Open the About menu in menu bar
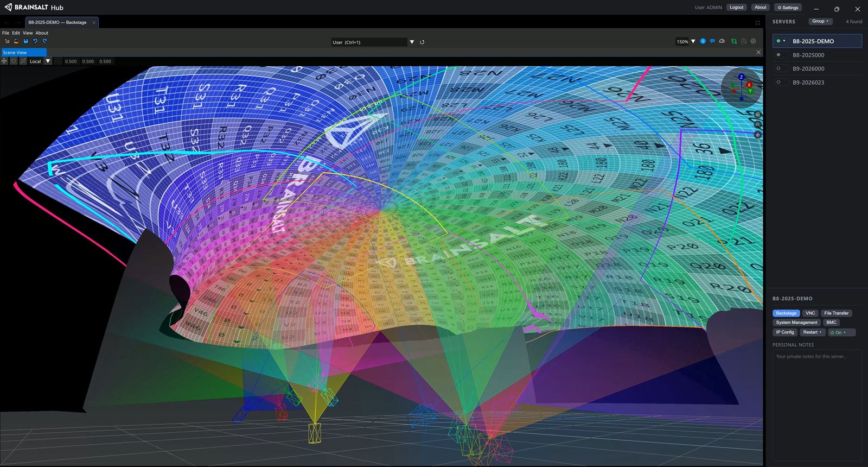The width and height of the screenshot is (868, 467). pos(42,33)
